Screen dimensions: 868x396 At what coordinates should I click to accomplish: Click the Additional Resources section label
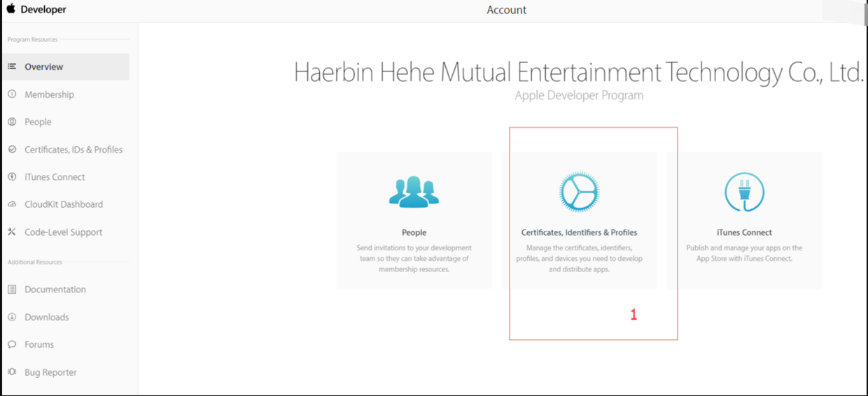coord(35,262)
